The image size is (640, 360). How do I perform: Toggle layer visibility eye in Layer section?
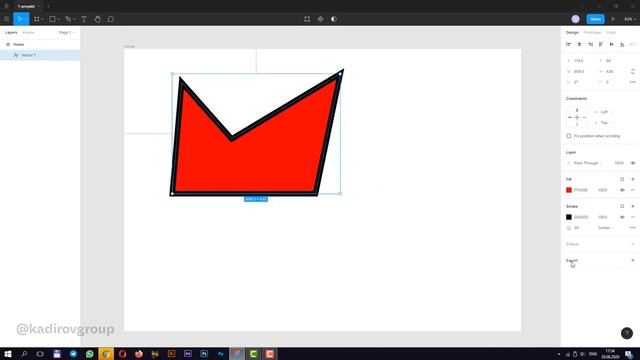(x=633, y=163)
